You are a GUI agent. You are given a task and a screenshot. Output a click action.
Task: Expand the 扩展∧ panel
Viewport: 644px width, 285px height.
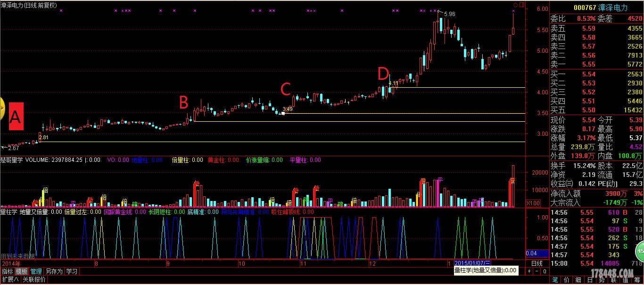click(x=10, y=279)
